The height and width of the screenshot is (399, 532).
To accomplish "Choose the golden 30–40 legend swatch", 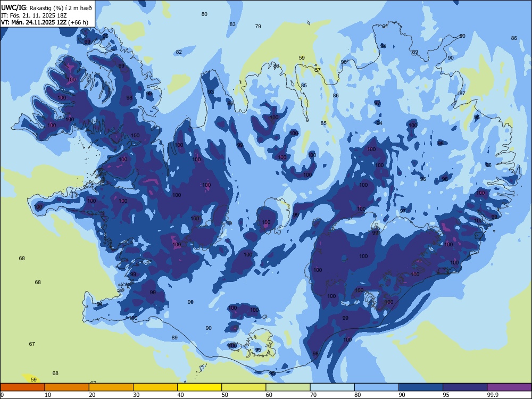I will click(155, 387).
